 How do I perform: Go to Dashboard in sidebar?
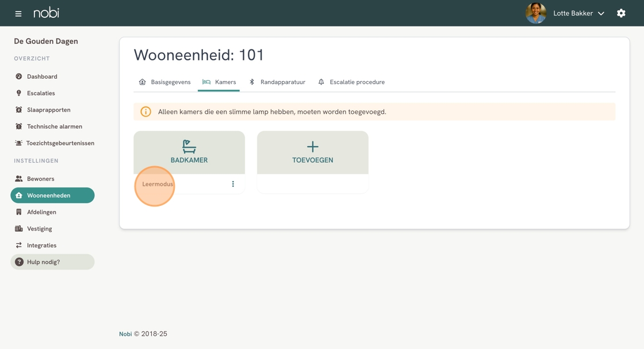(x=42, y=76)
